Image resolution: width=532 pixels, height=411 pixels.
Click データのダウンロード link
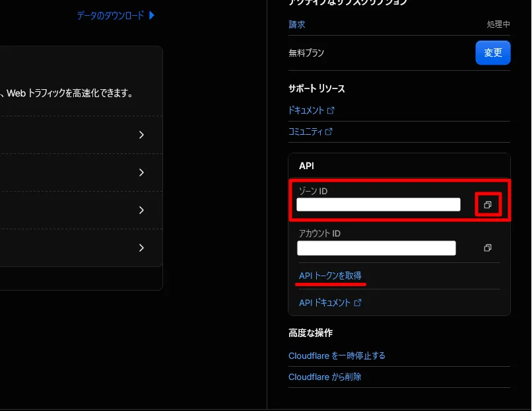116,15
